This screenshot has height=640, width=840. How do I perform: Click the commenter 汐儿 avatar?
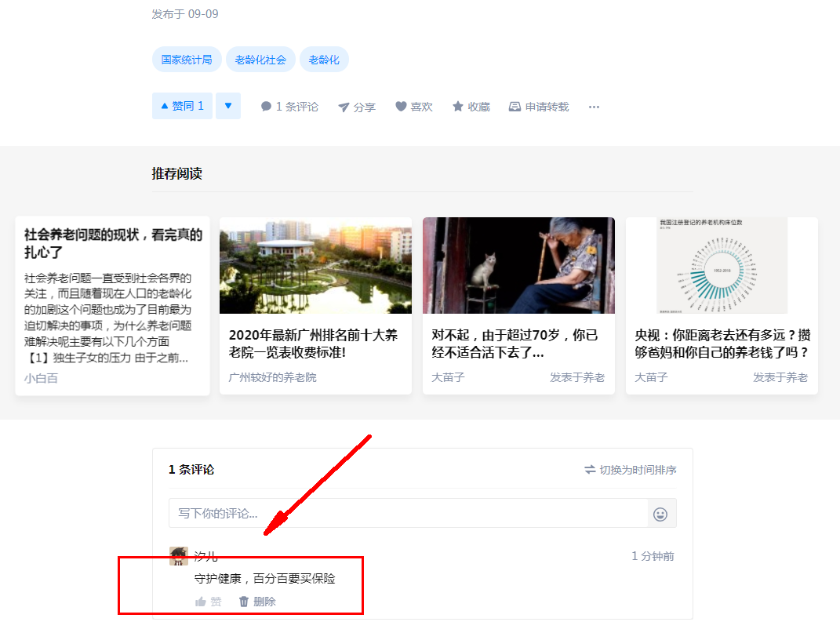[x=179, y=556]
